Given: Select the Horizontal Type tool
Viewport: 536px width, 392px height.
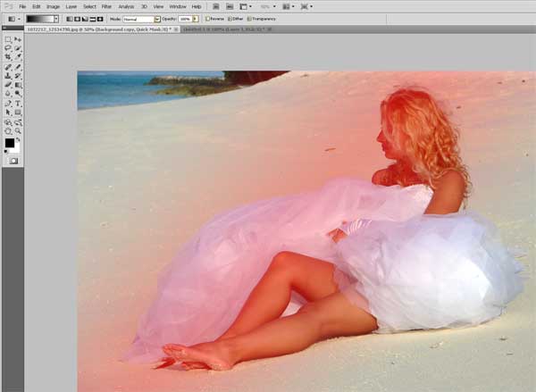Looking at the screenshot, I should [x=18, y=104].
